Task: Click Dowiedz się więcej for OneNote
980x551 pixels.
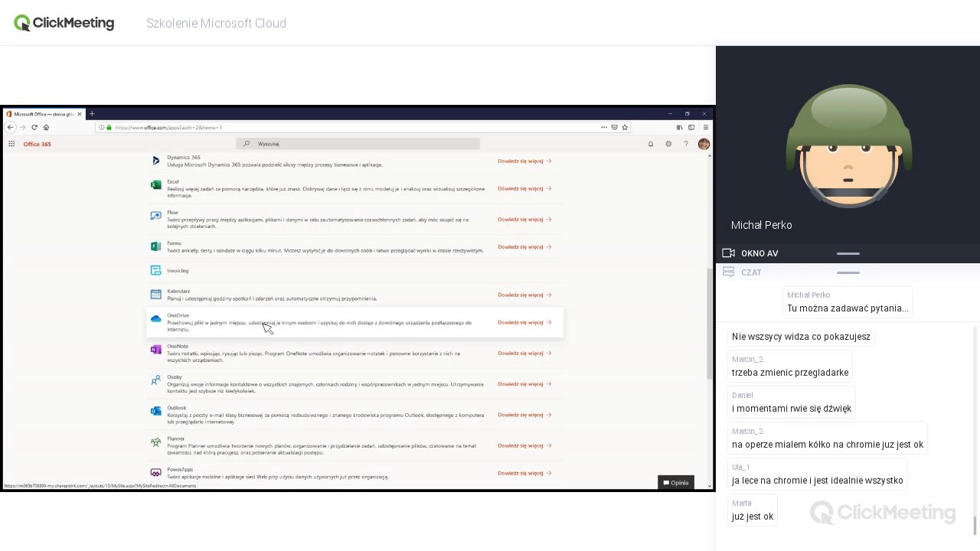Action: tap(524, 353)
